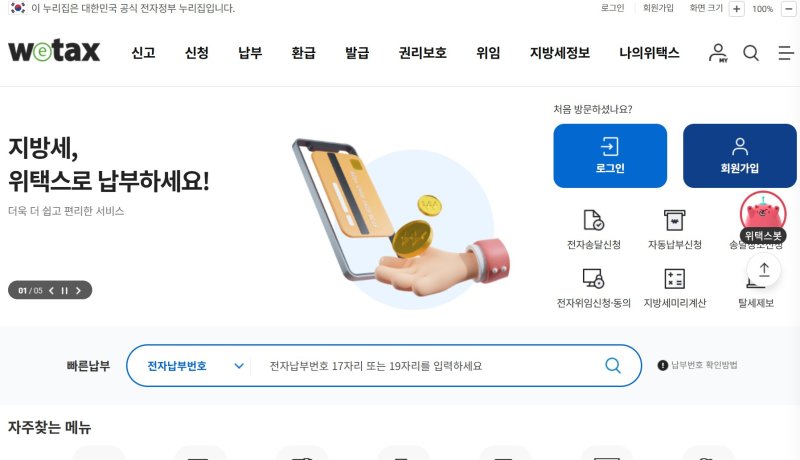
Task: Go to next banner slide
Action: click(x=78, y=291)
